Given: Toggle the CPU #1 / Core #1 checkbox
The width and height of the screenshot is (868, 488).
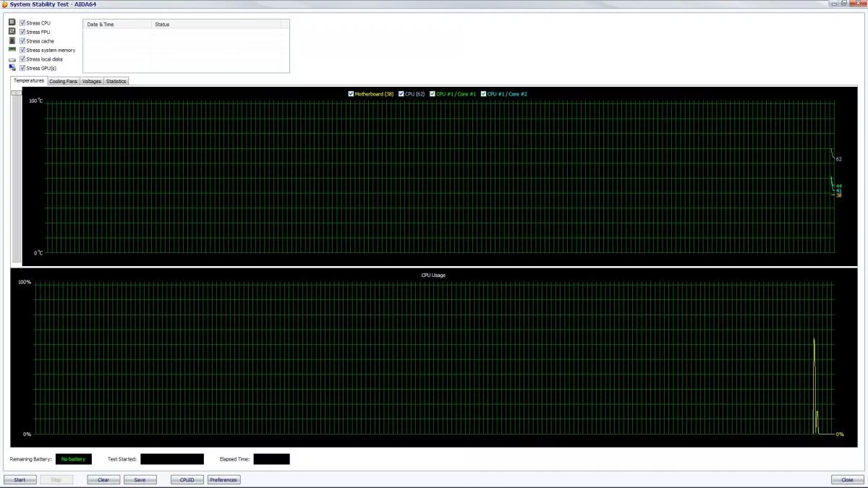Looking at the screenshot, I should [433, 94].
